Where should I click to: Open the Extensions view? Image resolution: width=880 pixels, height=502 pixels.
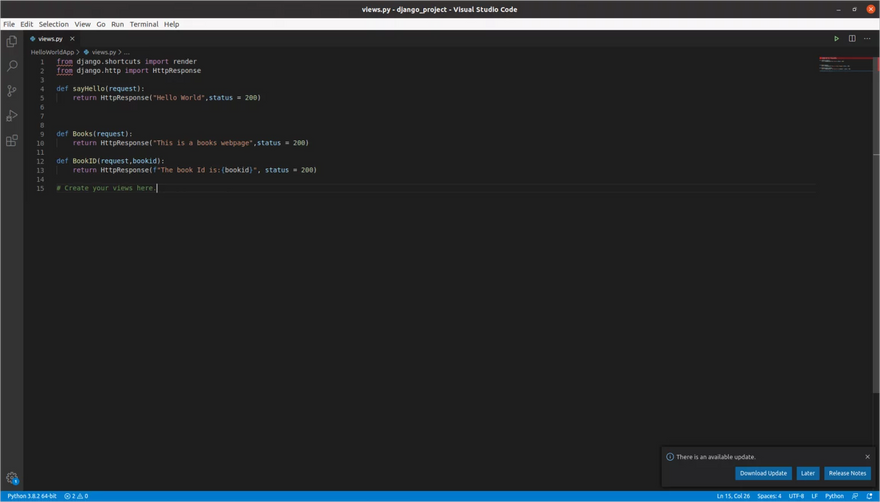[12, 141]
